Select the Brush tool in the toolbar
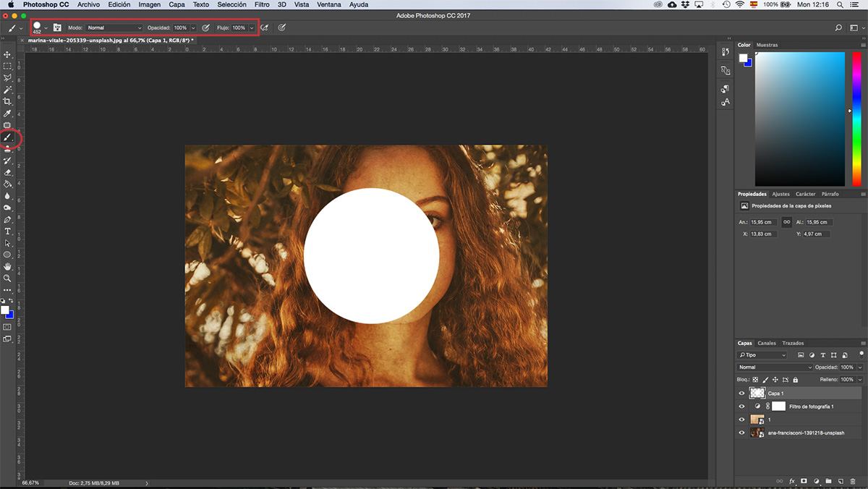 (x=8, y=137)
